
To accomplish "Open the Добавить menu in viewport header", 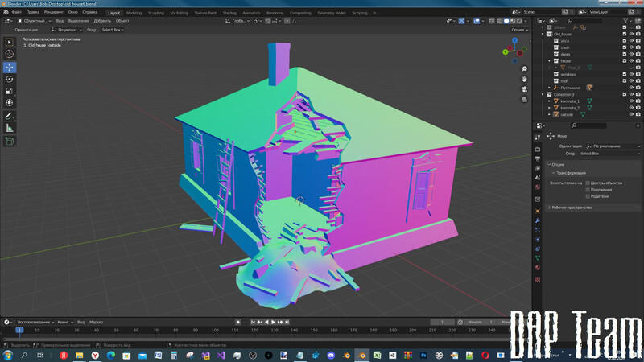I will [x=102, y=21].
